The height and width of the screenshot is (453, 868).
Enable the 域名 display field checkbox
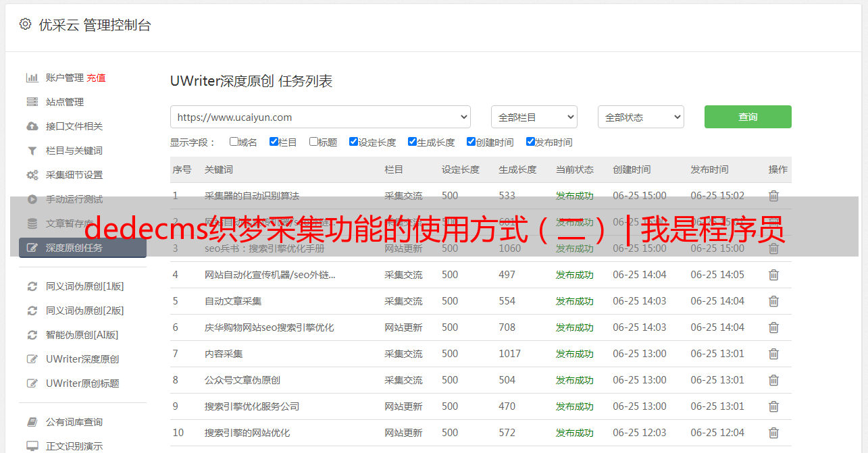234,142
